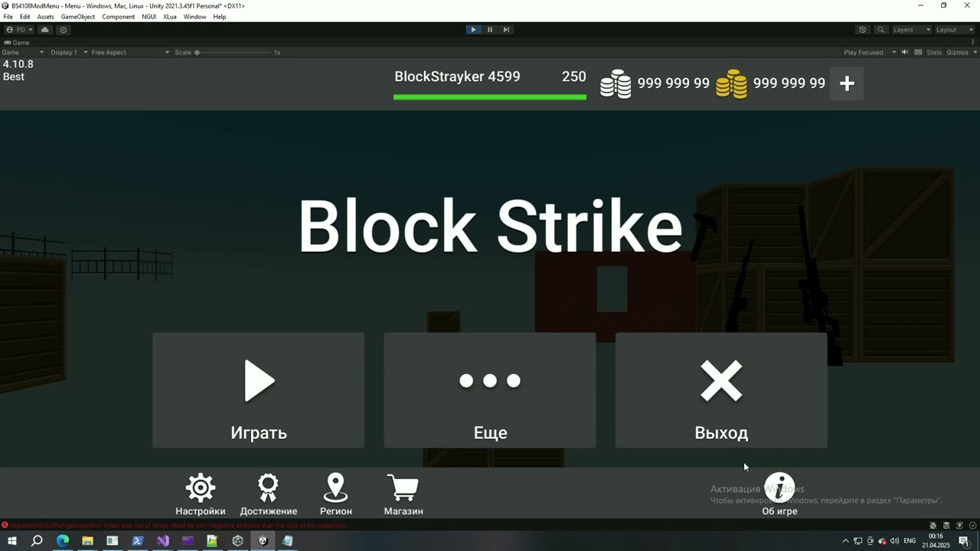980x551 pixels.
Task: Open the taskbar volume icon
Action: pos(894,541)
